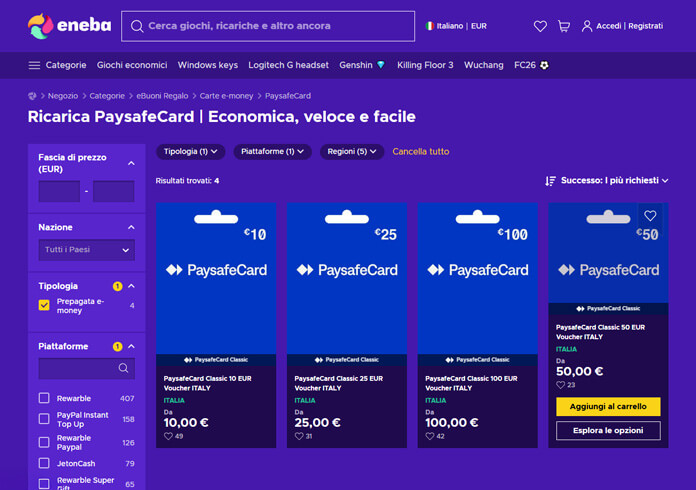696x490 pixels.
Task: Go to Categorie breadcrumb link
Action: coord(107,96)
